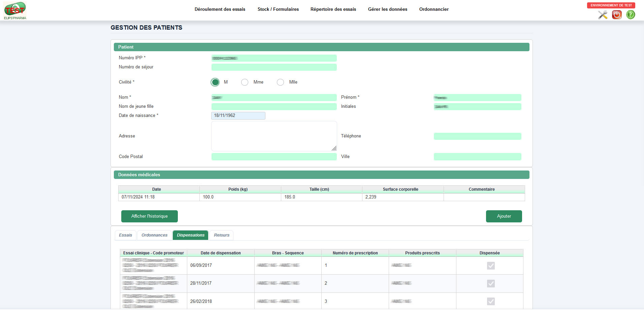This screenshot has height=311, width=644.
Task: Open the Ordonnancier menu
Action: click(x=433, y=9)
